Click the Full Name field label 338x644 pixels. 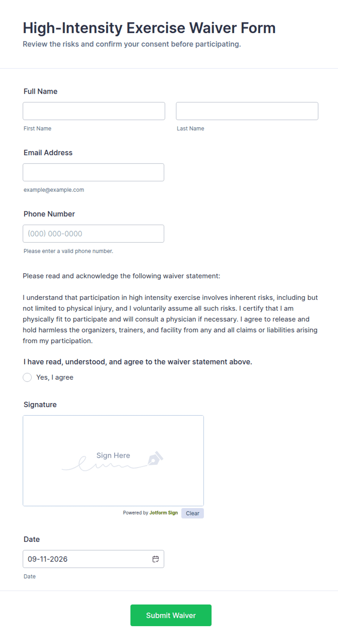pos(40,91)
